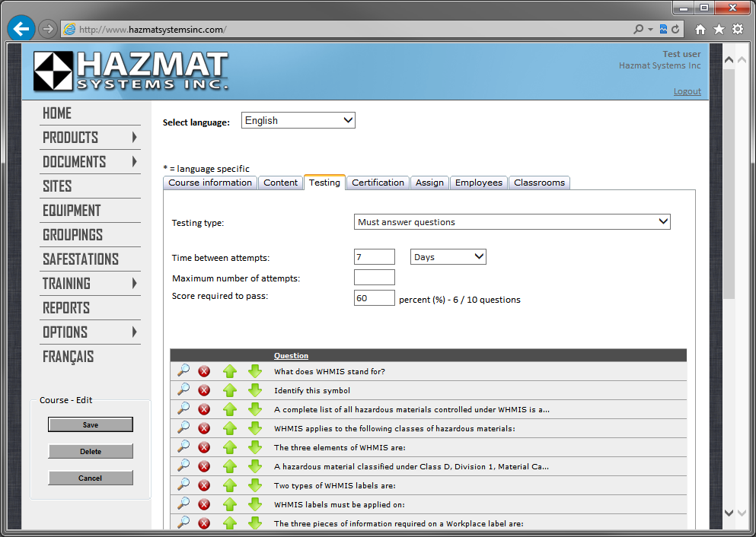Screen dimensions: 756x537
Task: Click magnifier icon for 'What does WHMIS stand for?'
Action: click(183, 371)
